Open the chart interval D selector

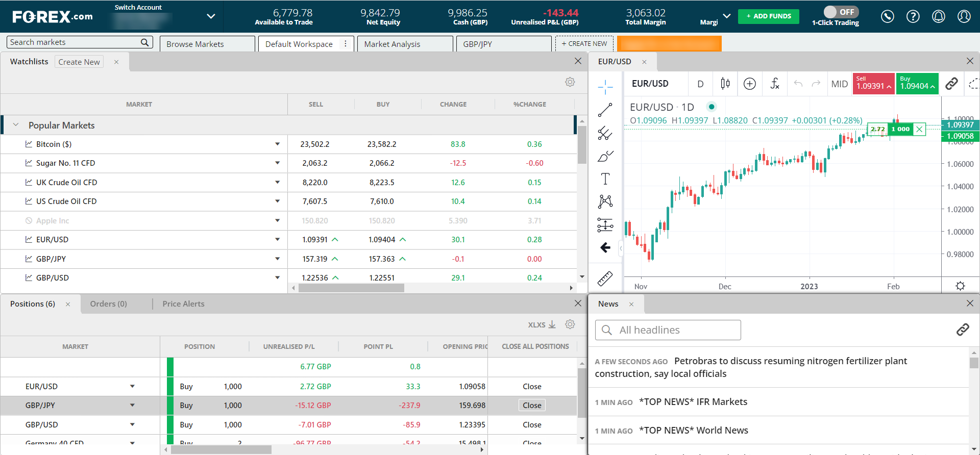701,84
